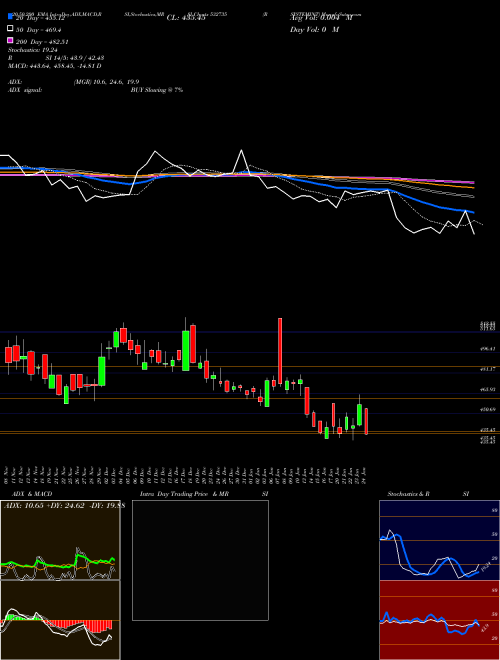The image size is (500, 660).
Task: Click the 'Day Vol: 0 M' readout
Action: [x=314, y=30]
